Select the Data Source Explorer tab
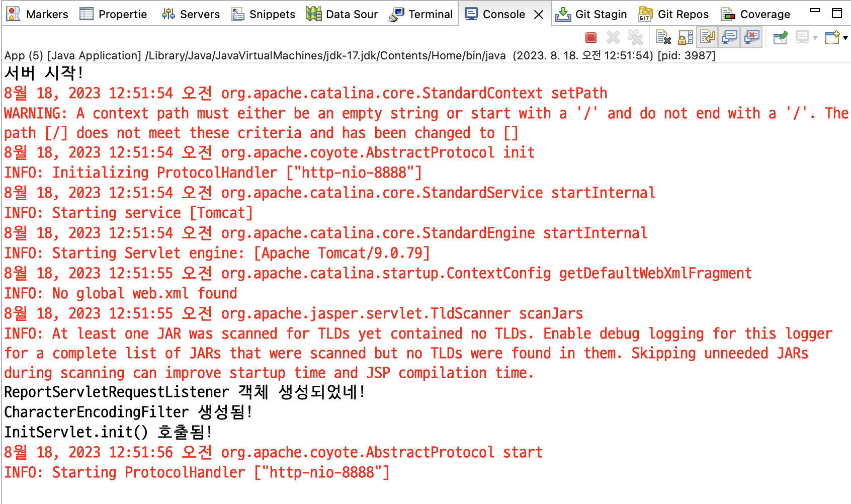The image size is (851, 504). point(343,14)
